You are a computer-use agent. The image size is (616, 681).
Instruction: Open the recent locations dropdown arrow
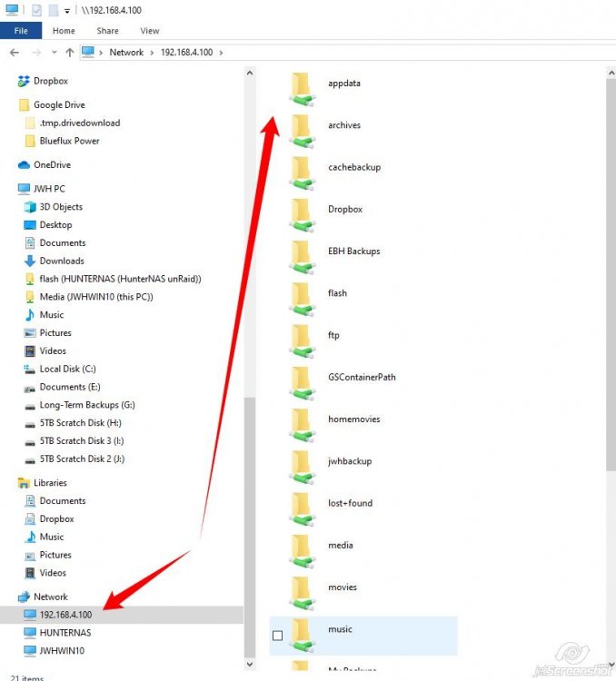tap(55, 52)
